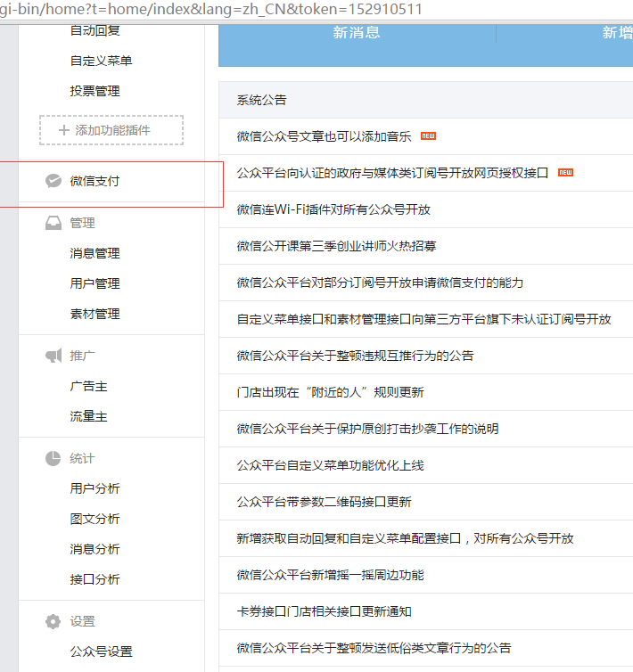Open 公众号设置 page
This screenshot has width=633, height=672.
[102, 652]
